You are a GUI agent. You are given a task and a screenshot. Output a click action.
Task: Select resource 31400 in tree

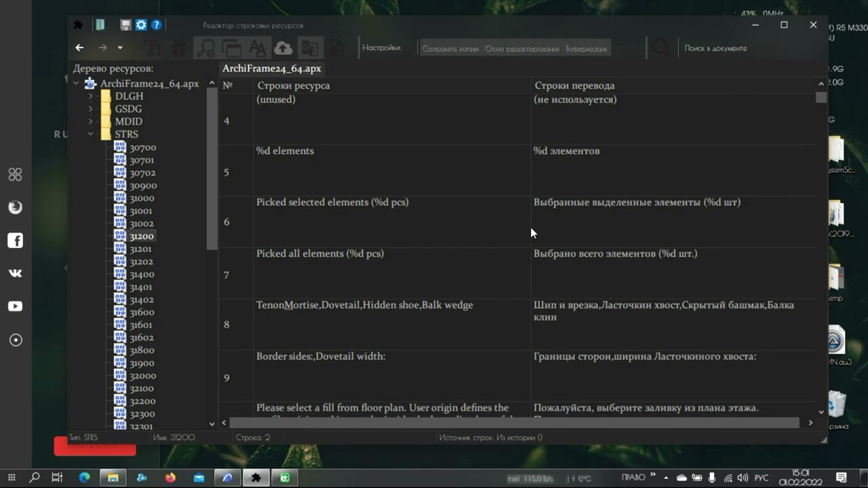(142, 274)
